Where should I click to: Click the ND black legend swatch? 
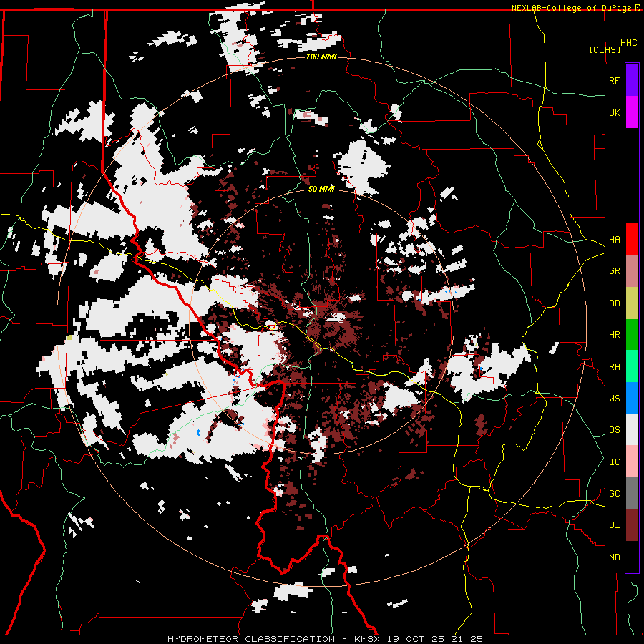[632, 557]
